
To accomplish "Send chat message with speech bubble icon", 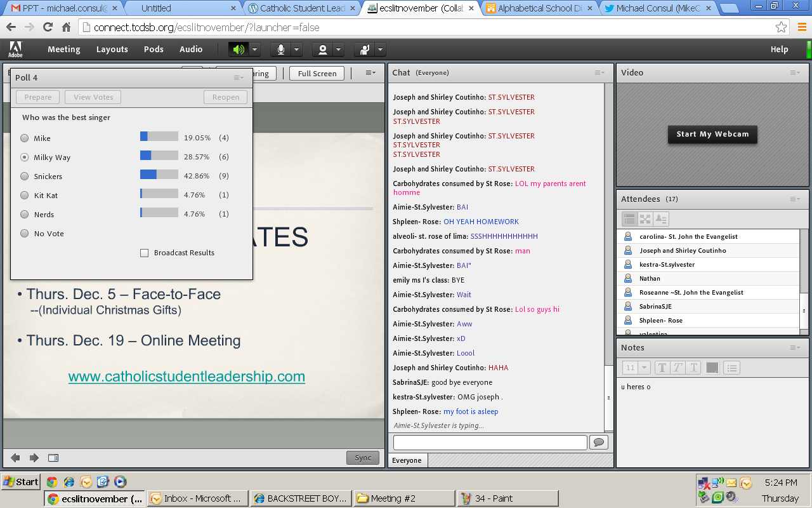I will tap(598, 442).
